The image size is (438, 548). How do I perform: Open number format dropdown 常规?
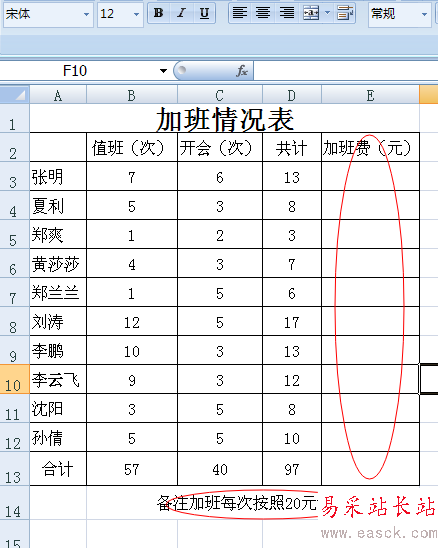424,14
